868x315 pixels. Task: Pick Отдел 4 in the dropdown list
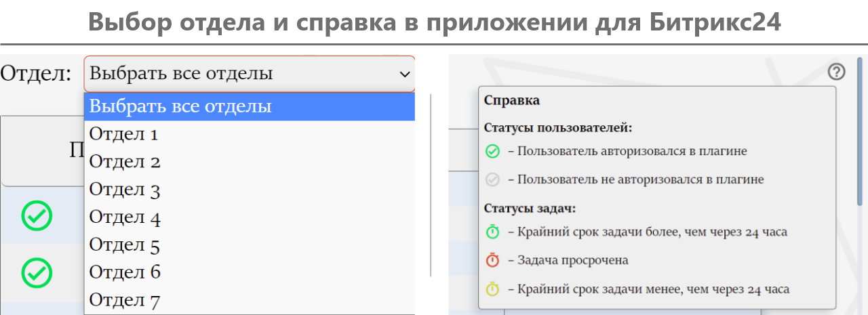point(250,217)
